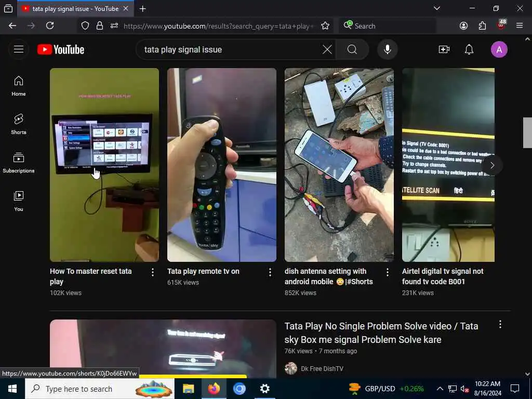This screenshot has height=399, width=532.
Task: Open the You section in sidebar
Action: (x=19, y=201)
